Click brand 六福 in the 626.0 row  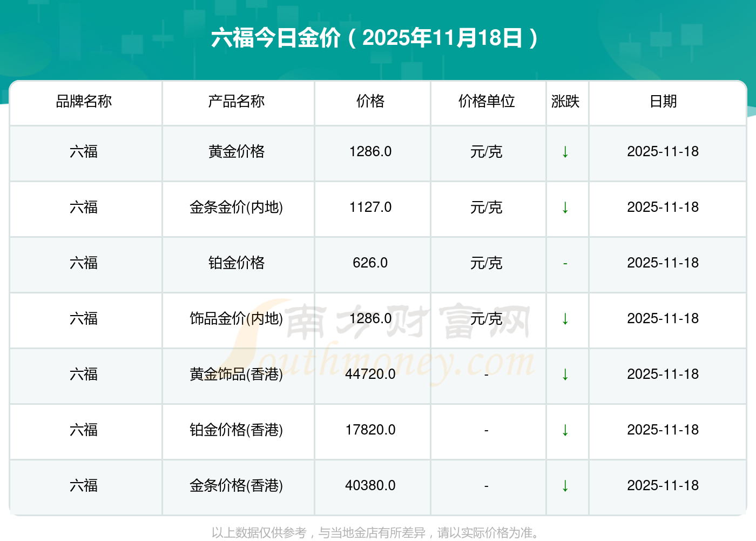(x=84, y=263)
